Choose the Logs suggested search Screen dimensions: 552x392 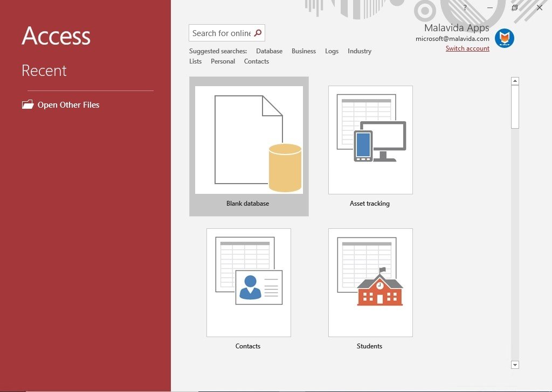coord(332,51)
